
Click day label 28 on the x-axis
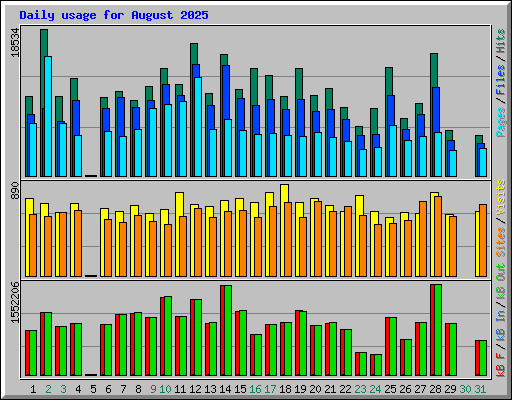pos(435,389)
